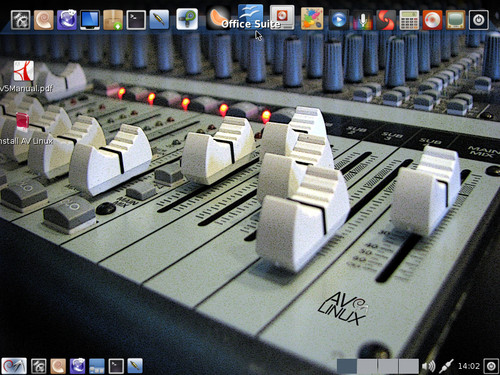Switch to the second workspace in pager
Image resolution: width=500 pixels, height=375 pixels.
pyautogui.click(x=367, y=366)
